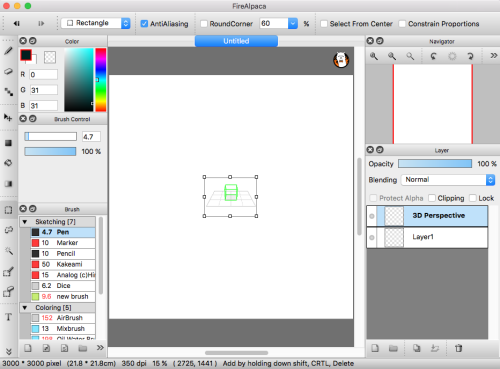Click the R color value field
The width and height of the screenshot is (500, 369).
[43, 74]
